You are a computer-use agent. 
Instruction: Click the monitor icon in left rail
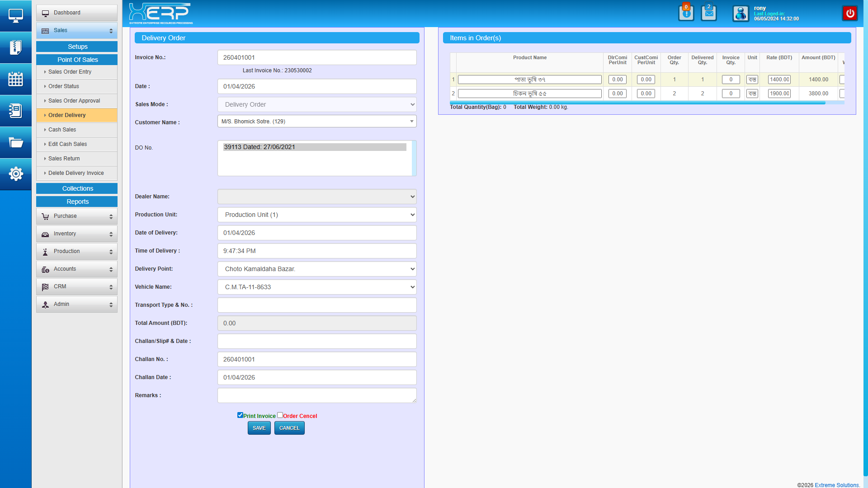[x=15, y=16]
